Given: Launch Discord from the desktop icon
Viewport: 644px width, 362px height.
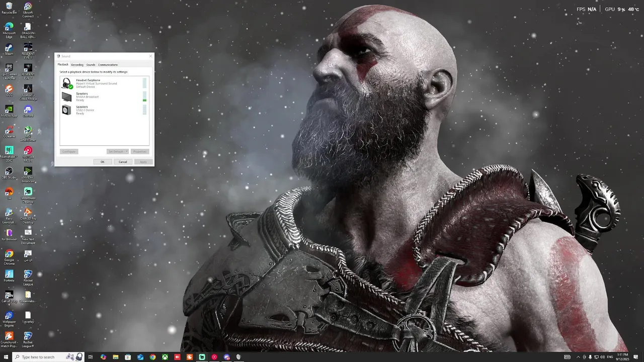Looking at the screenshot, I should coord(28,111).
